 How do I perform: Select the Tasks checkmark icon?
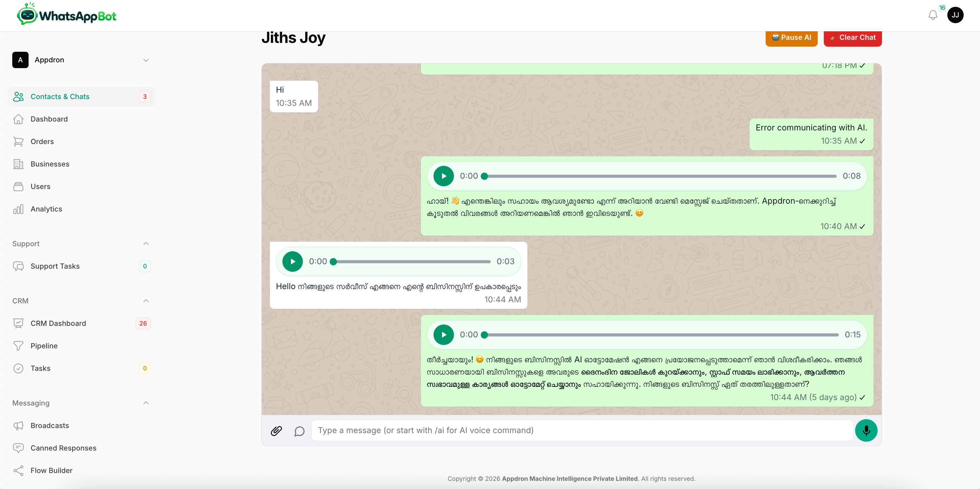click(18, 368)
